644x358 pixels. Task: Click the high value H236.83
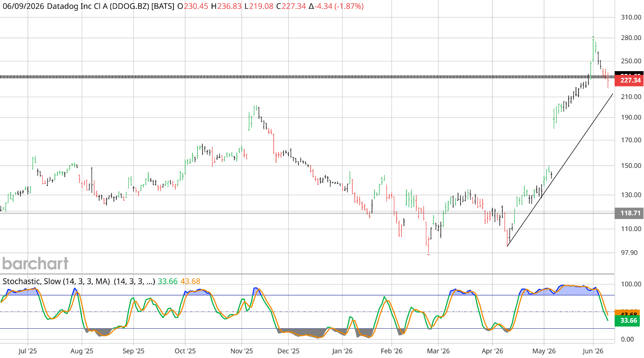pos(227,7)
